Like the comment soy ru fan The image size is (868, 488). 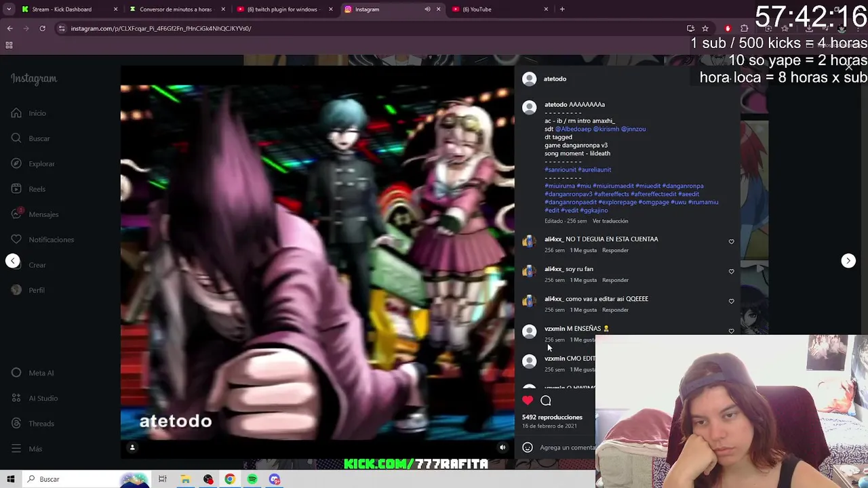click(731, 272)
